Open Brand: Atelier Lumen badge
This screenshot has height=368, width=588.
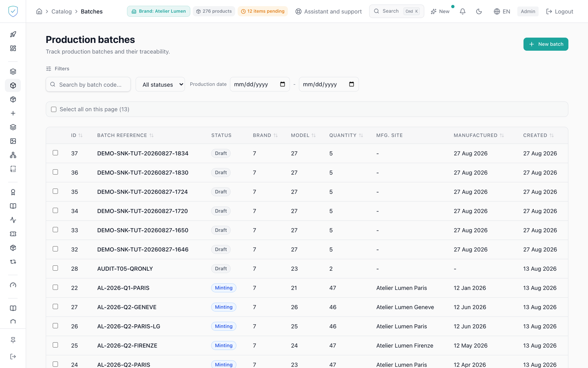coord(158,11)
